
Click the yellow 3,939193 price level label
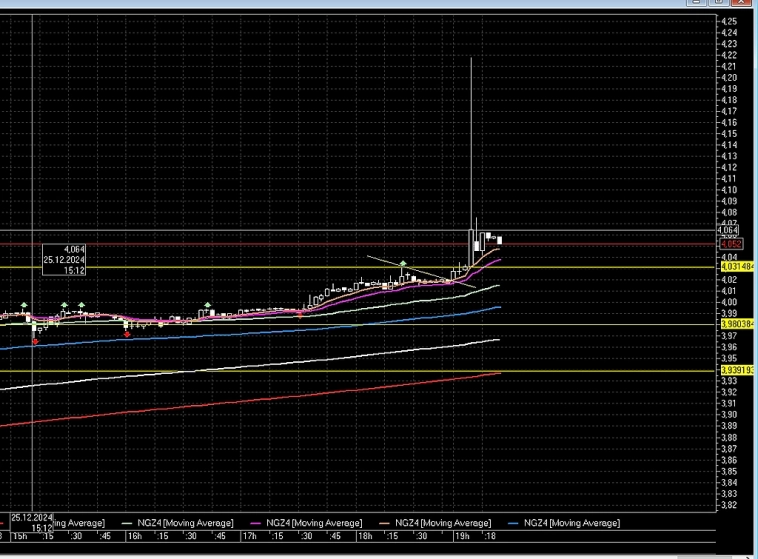[736, 370]
